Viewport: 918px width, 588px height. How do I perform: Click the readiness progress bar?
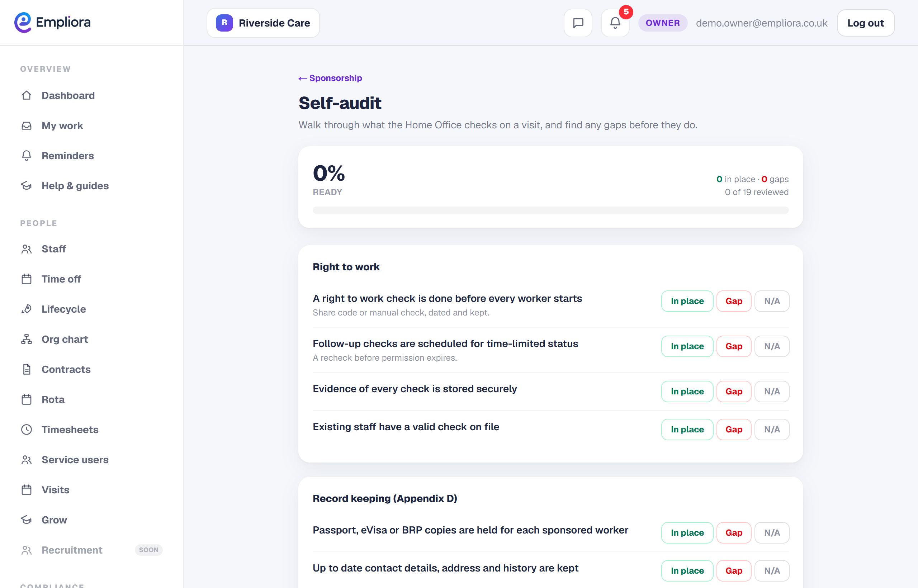[550, 210]
